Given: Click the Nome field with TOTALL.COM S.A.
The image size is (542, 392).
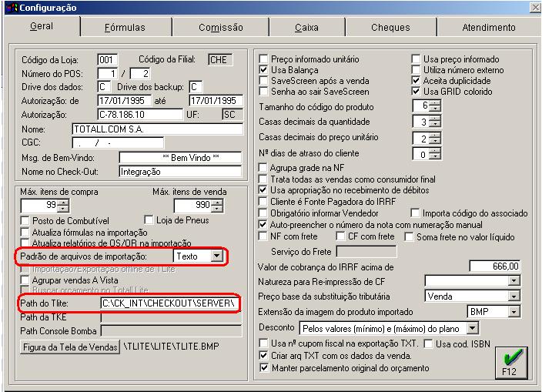Looking at the screenshot, I should click(x=158, y=129).
